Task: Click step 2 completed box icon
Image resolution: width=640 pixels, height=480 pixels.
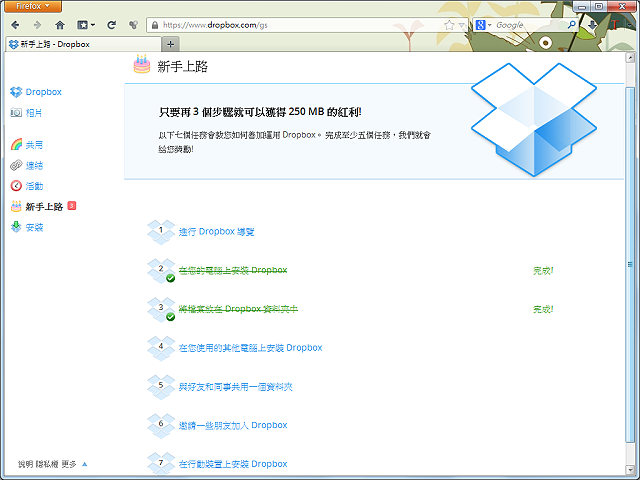Action: click(161, 271)
